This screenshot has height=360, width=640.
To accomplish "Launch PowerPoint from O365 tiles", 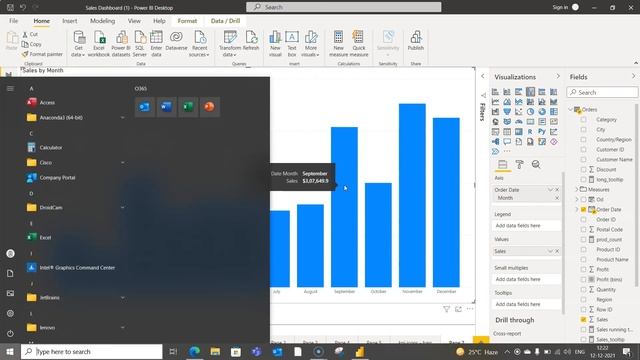I will 209,107.
